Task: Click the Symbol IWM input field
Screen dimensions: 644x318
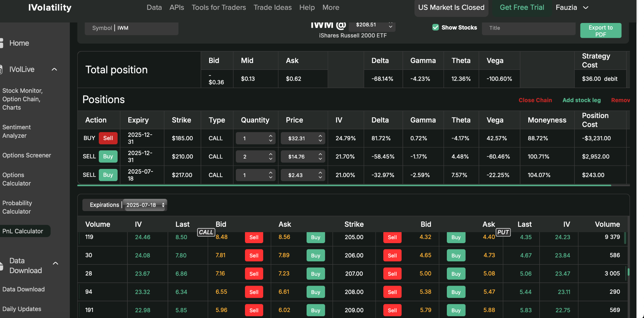Action: coord(131,28)
